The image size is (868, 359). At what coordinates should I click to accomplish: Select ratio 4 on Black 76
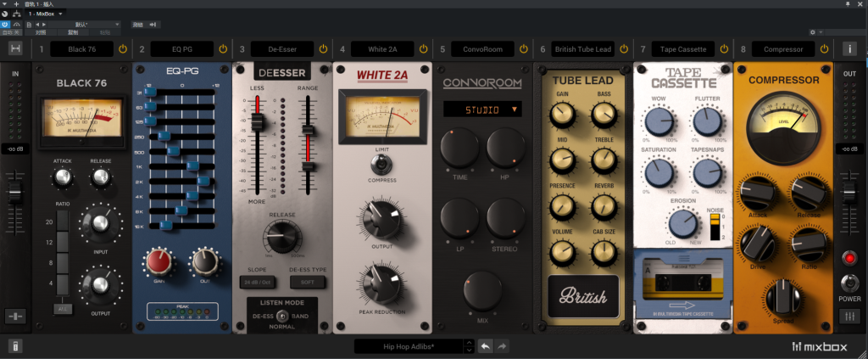click(63, 283)
